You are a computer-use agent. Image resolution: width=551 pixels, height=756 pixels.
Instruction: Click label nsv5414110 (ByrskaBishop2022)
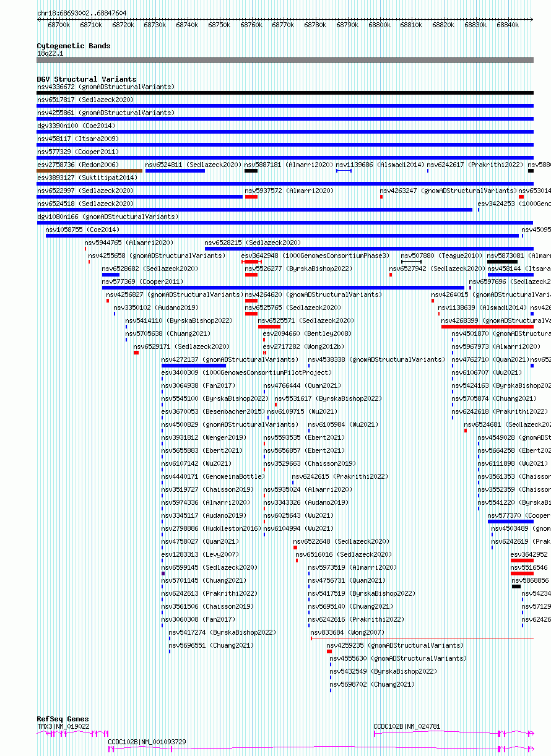[x=179, y=320]
